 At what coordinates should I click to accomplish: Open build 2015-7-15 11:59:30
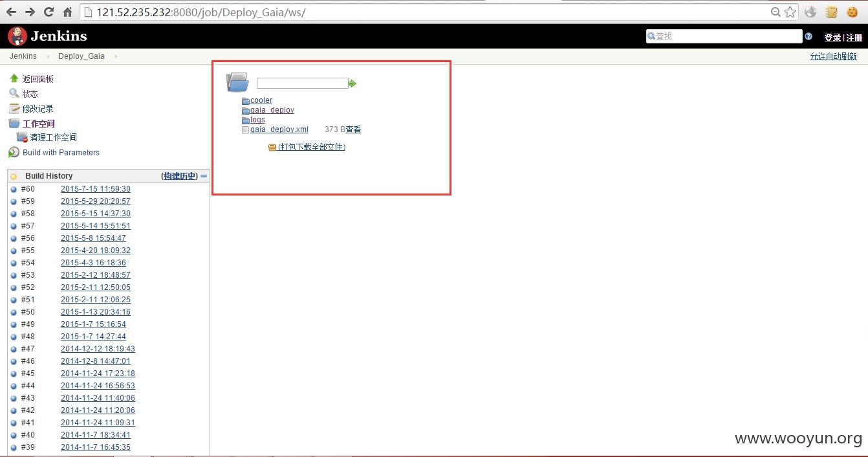click(x=96, y=189)
